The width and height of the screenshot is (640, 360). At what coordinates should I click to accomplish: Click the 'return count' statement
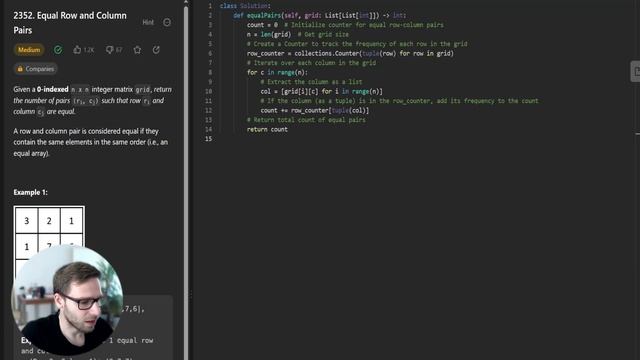267,129
